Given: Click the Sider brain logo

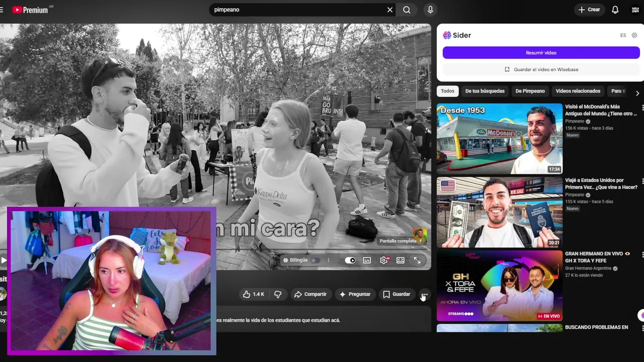Looking at the screenshot, I should pyautogui.click(x=447, y=35).
